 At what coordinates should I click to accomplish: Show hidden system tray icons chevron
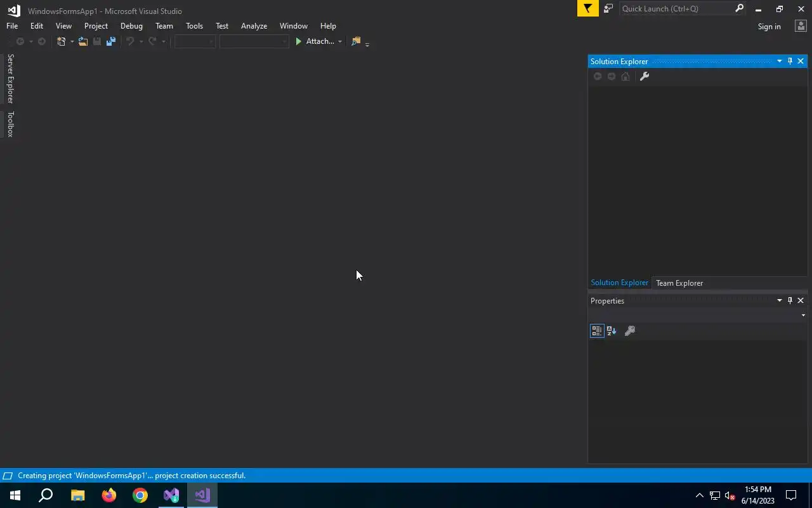click(700, 495)
